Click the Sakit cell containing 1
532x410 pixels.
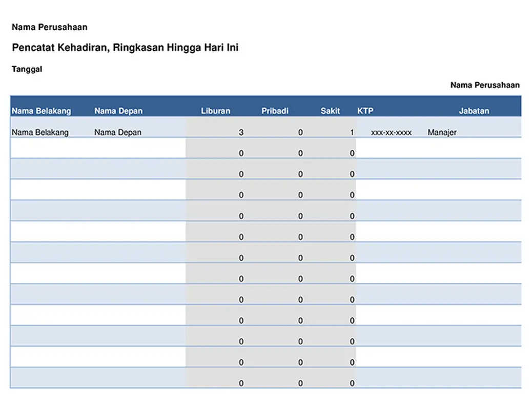pos(352,132)
